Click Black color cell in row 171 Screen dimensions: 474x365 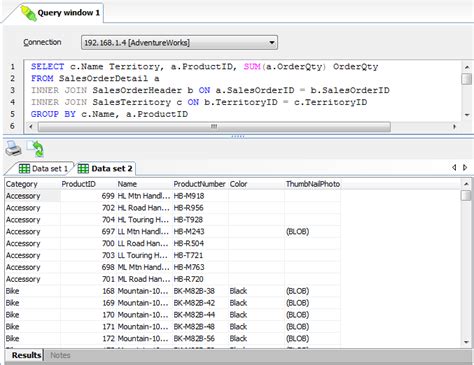point(256,327)
